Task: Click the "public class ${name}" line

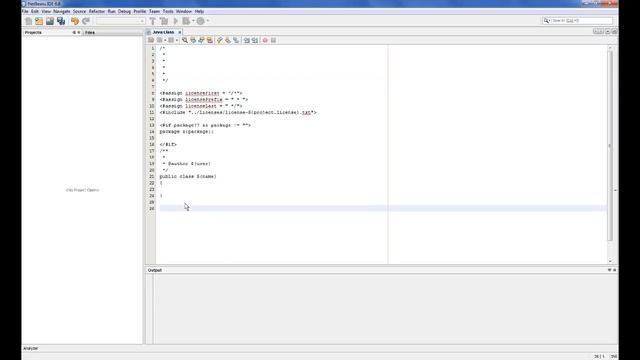Action: click(x=188, y=176)
